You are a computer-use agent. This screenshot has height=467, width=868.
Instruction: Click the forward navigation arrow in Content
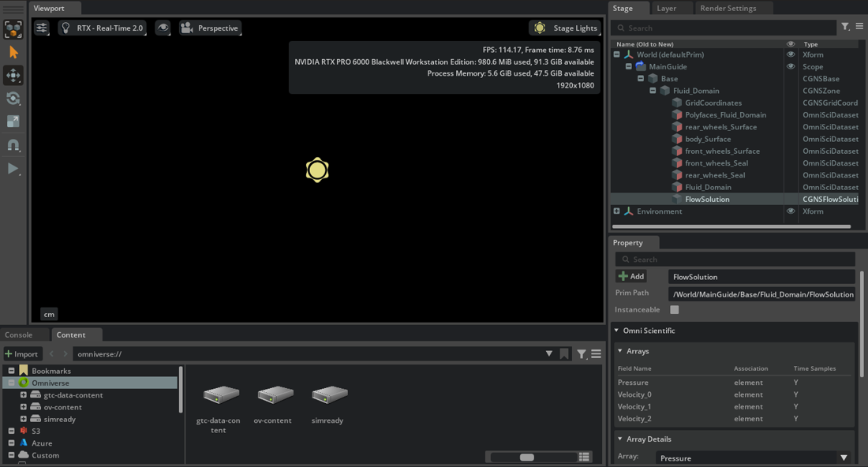pyautogui.click(x=65, y=353)
